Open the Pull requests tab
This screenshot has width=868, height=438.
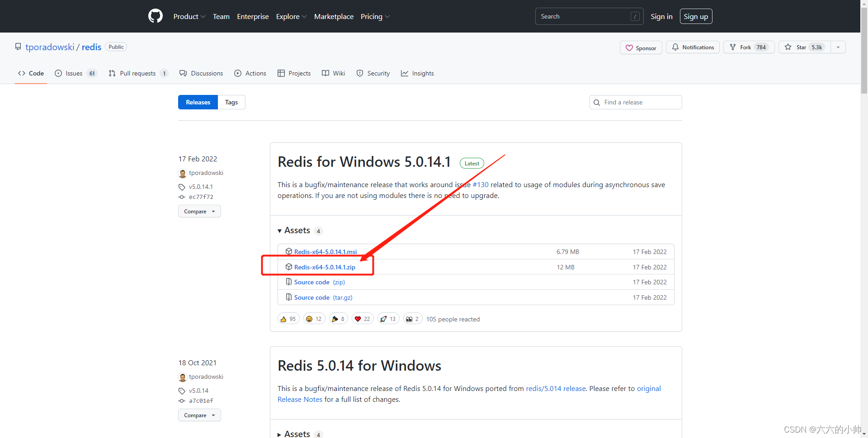138,73
